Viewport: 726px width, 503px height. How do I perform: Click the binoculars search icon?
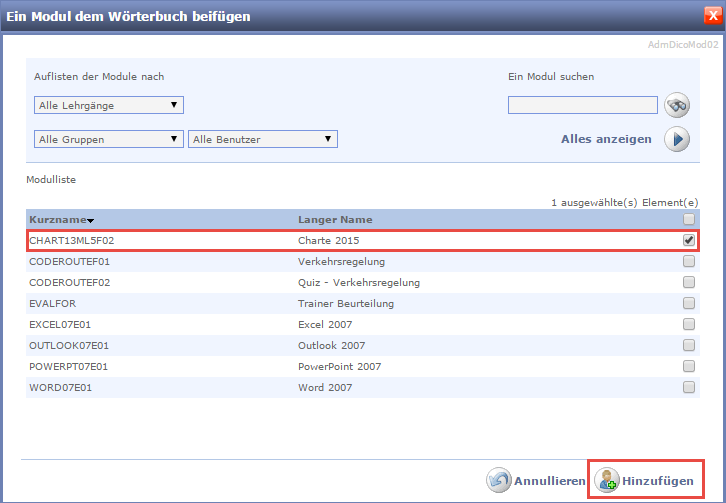click(x=678, y=105)
